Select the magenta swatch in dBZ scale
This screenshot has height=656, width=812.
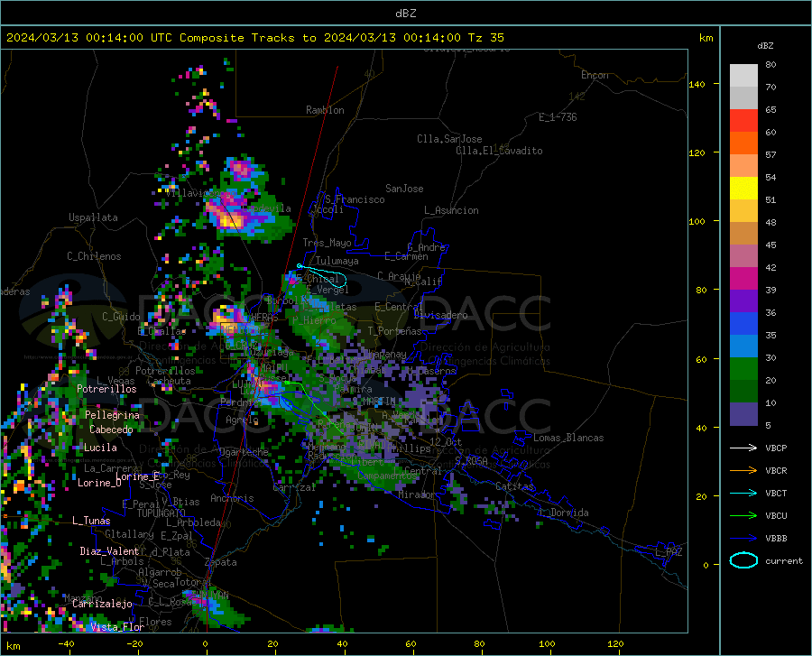pos(743,279)
